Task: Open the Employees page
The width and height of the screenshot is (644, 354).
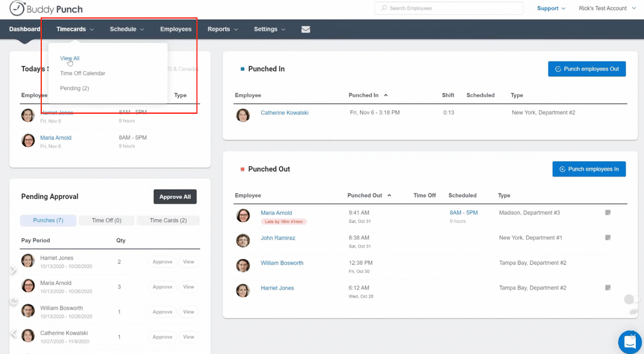Action: pos(175,29)
